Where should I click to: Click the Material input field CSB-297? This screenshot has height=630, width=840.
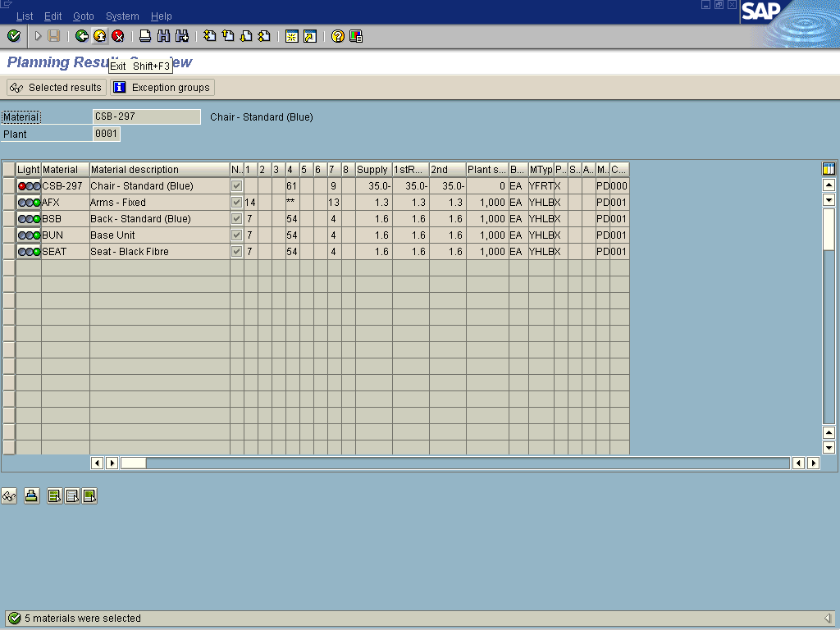(147, 116)
